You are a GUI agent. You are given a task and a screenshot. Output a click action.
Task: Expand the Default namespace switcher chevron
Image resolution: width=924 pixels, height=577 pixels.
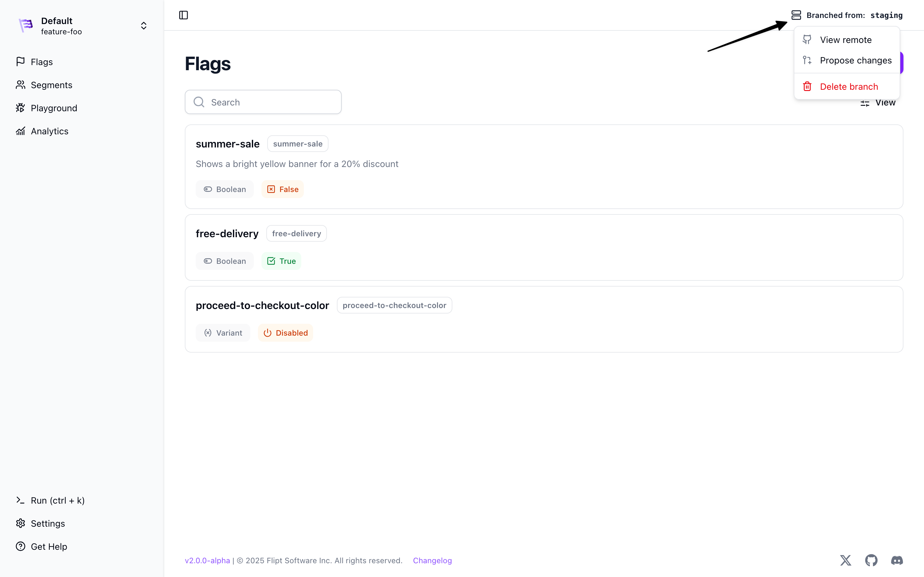coord(143,26)
